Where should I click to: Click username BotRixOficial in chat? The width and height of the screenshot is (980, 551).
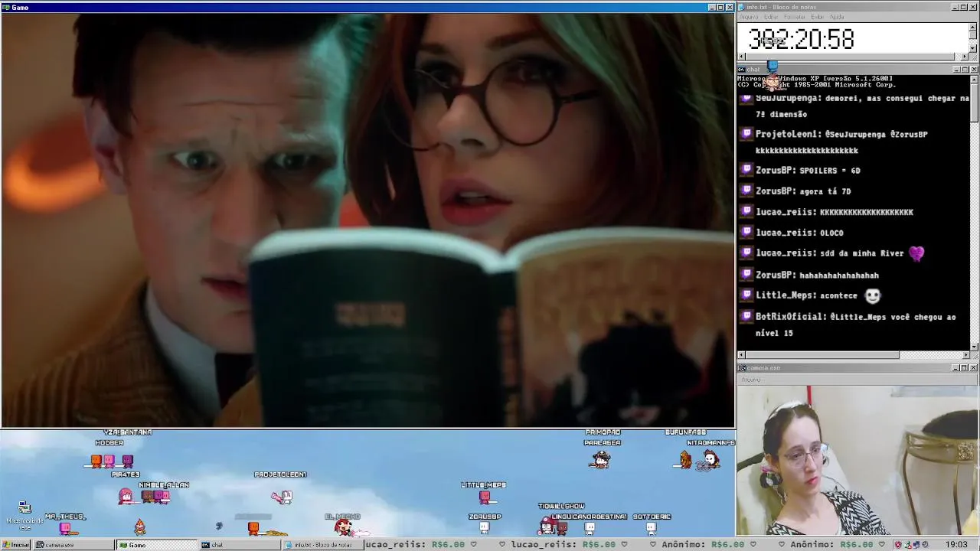790,316
